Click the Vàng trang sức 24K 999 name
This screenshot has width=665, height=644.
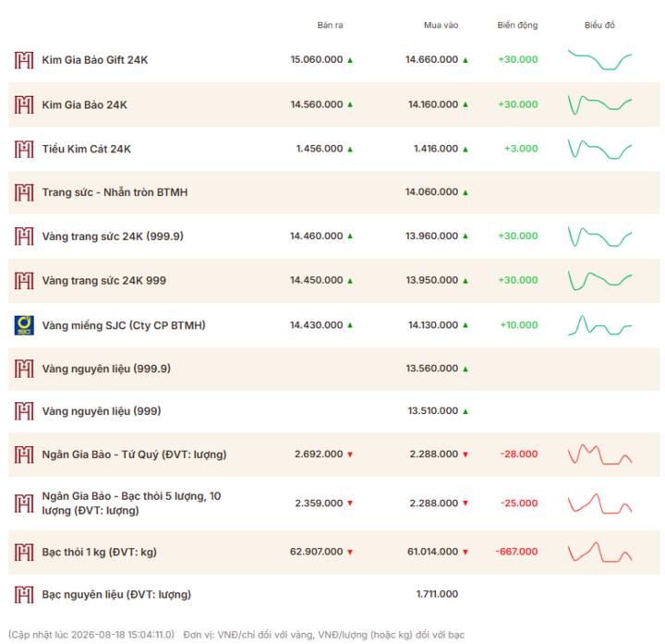pyautogui.click(x=103, y=281)
